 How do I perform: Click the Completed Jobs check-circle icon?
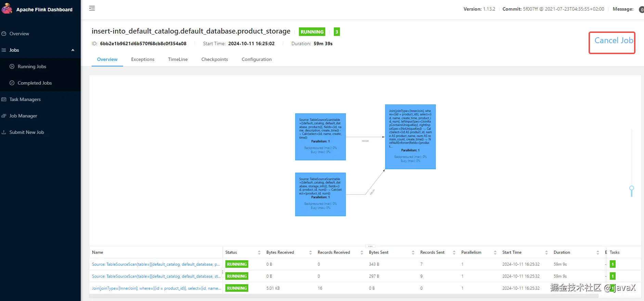tap(12, 83)
